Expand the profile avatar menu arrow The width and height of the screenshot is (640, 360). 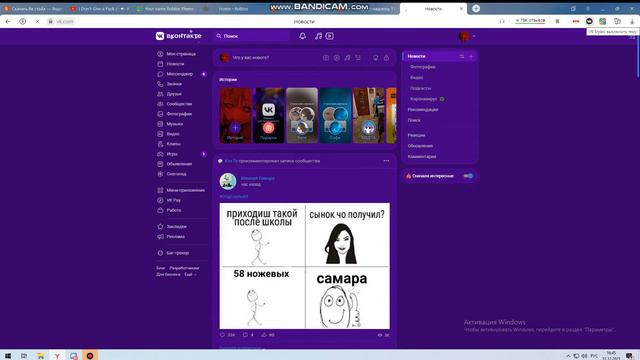click(x=474, y=36)
